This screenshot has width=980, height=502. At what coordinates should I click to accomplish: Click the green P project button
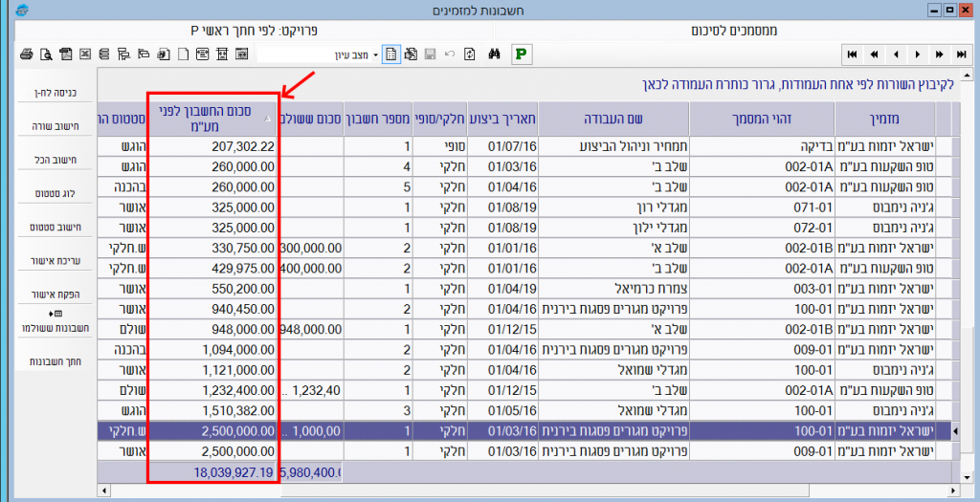[522, 55]
